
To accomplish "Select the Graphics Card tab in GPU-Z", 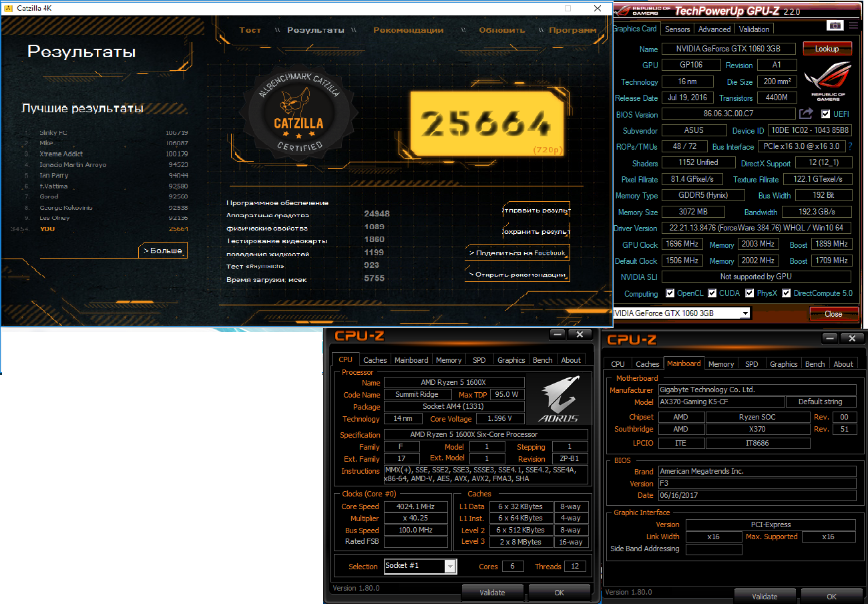I will [635, 29].
